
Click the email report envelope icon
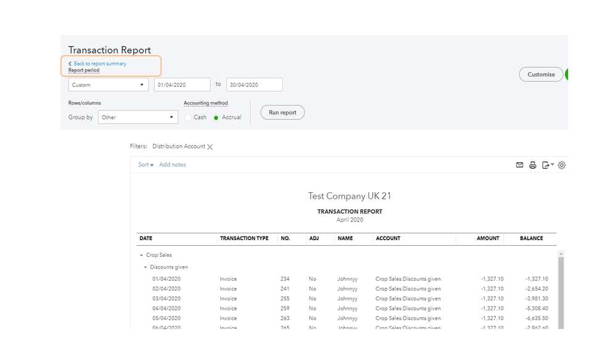click(x=519, y=165)
